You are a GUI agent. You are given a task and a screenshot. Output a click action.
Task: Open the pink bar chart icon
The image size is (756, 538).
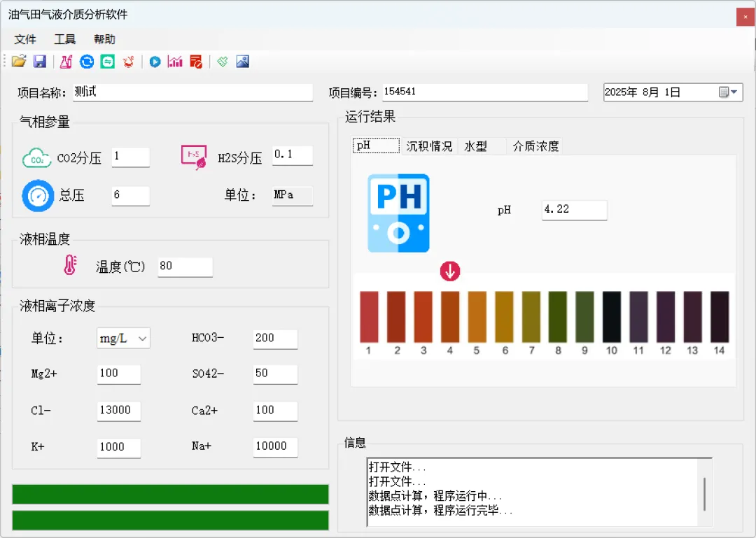175,62
